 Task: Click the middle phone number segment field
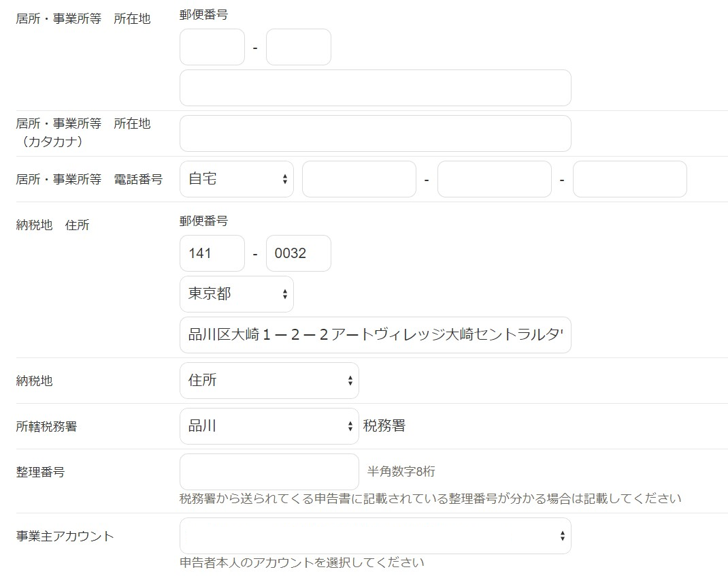point(494,179)
